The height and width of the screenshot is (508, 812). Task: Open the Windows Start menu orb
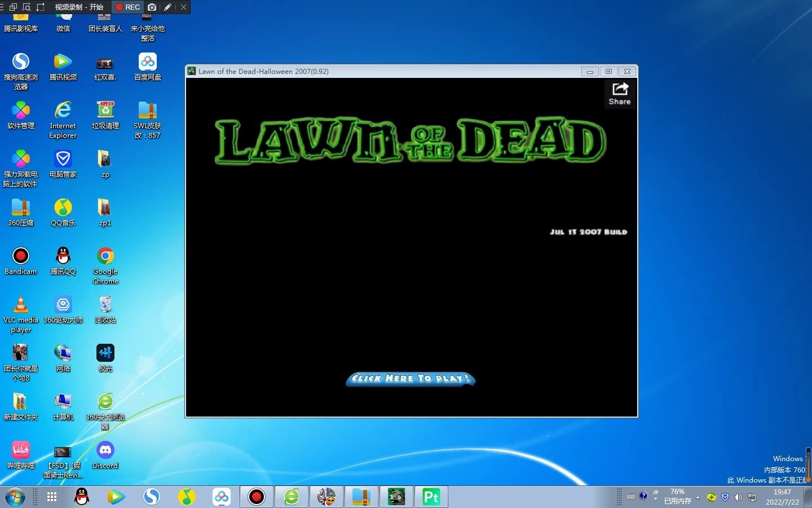pos(15,497)
